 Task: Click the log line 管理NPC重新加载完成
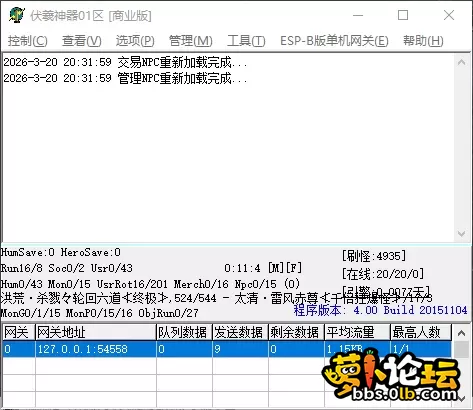point(125,78)
